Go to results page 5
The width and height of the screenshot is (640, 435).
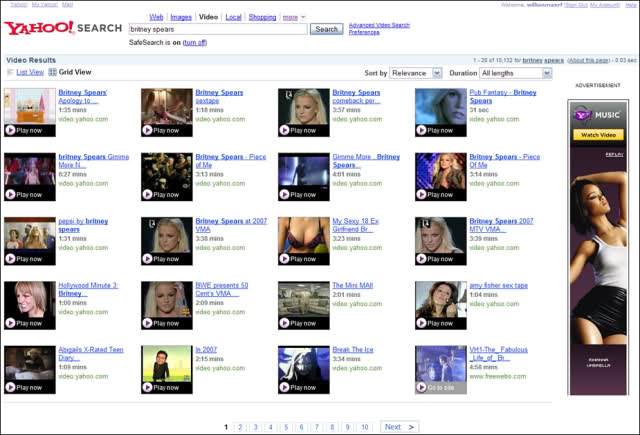(x=286, y=427)
